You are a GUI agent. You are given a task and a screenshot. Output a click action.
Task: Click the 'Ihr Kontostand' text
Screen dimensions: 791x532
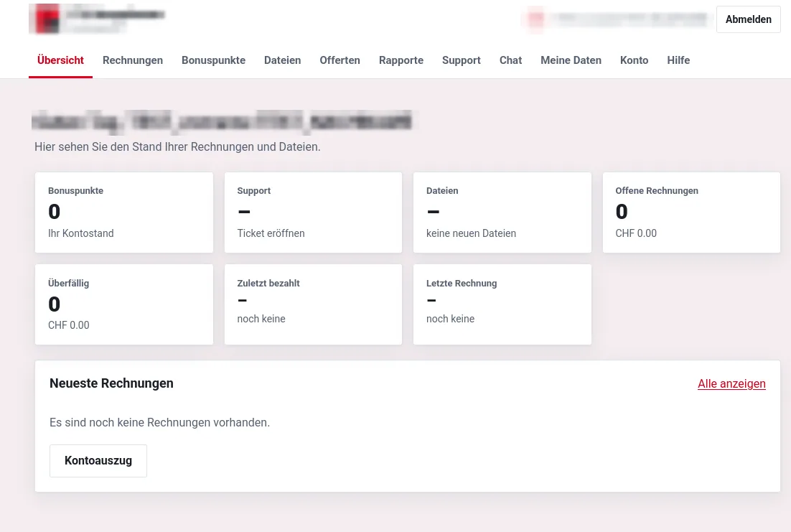tap(80, 233)
